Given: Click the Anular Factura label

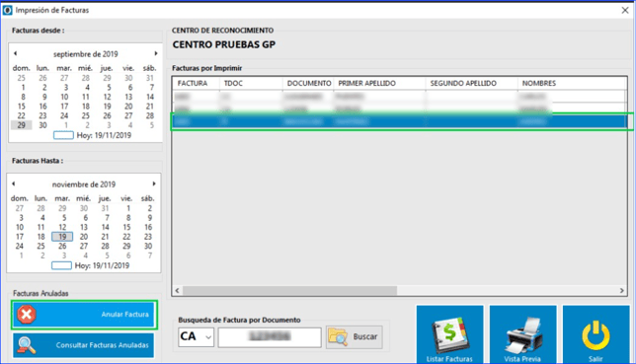Looking at the screenshot, I should click(x=124, y=314).
